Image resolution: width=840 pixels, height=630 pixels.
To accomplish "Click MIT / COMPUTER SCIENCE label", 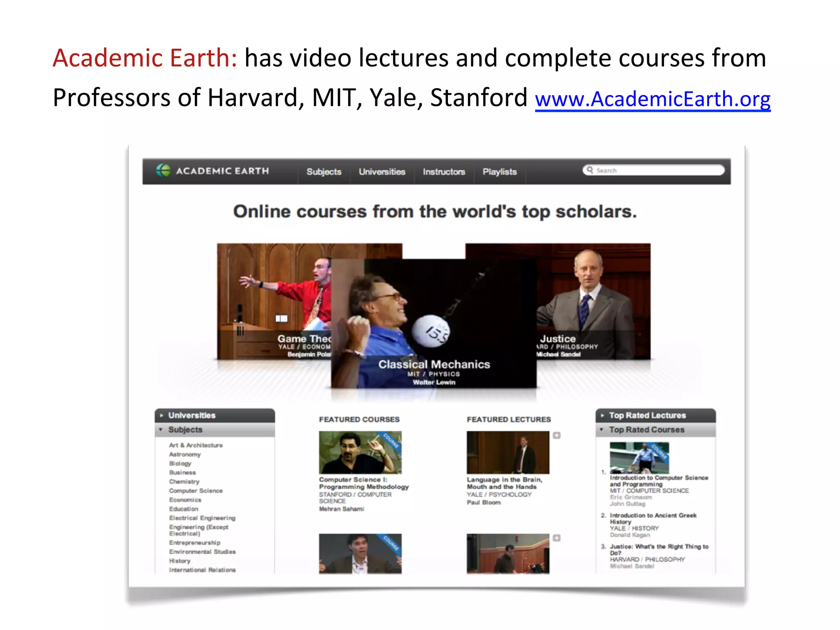I will click(x=649, y=491).
